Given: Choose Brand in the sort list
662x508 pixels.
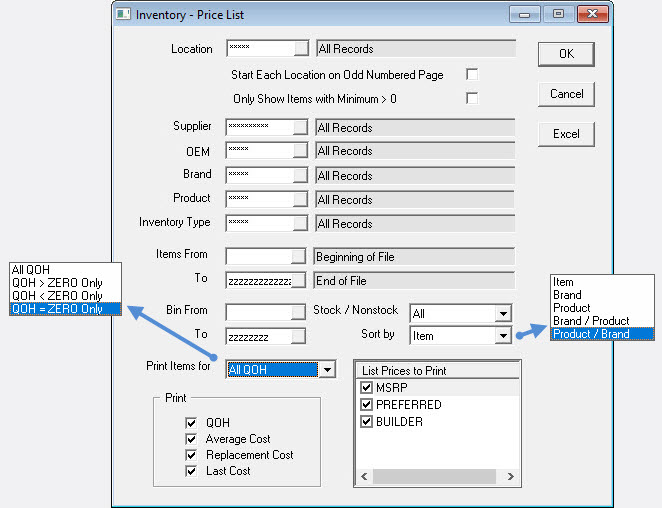Looking at the screenshot, I should pos(602,295).
